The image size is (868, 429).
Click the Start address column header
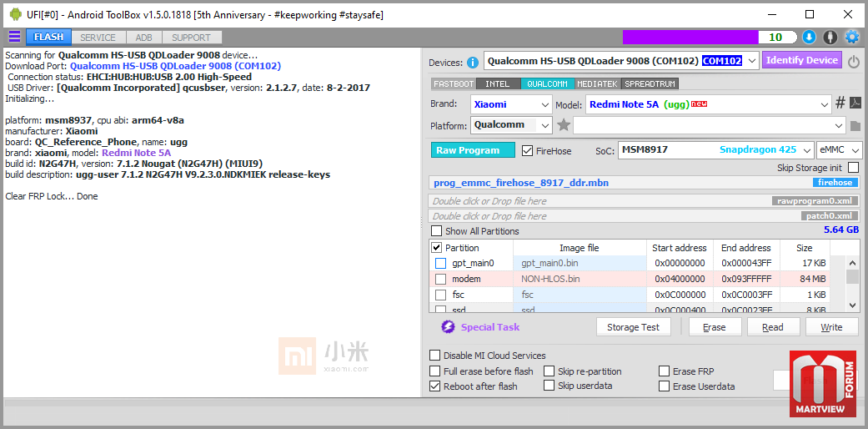(x=680, y=248)
